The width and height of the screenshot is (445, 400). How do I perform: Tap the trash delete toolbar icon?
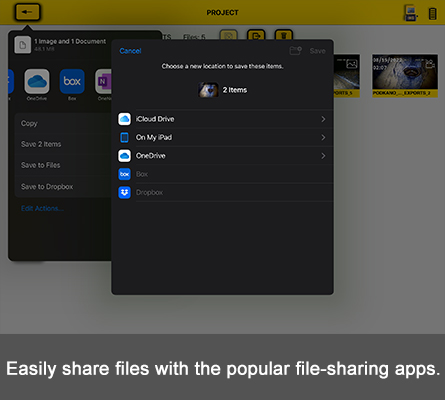coord(284,35)
